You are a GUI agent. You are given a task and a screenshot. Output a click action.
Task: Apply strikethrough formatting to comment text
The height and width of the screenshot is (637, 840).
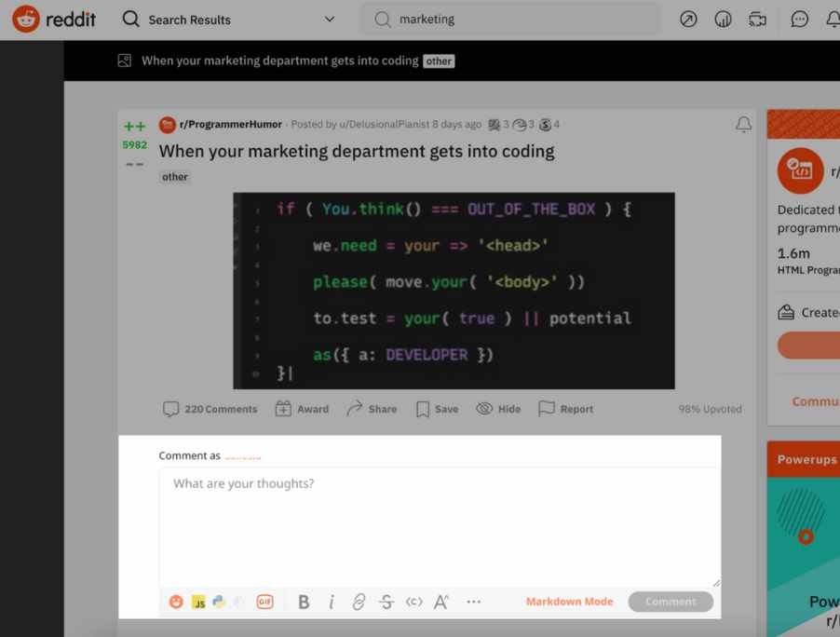coord(386,602)
